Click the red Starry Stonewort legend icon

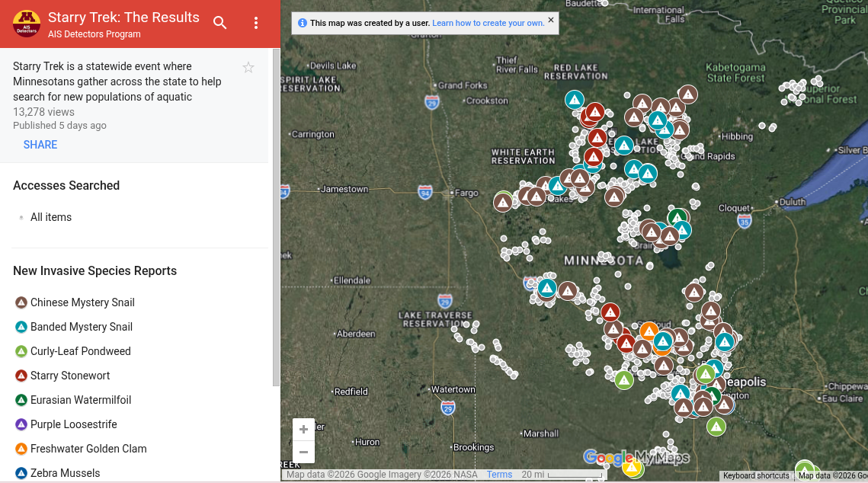(x=21, y=376)
